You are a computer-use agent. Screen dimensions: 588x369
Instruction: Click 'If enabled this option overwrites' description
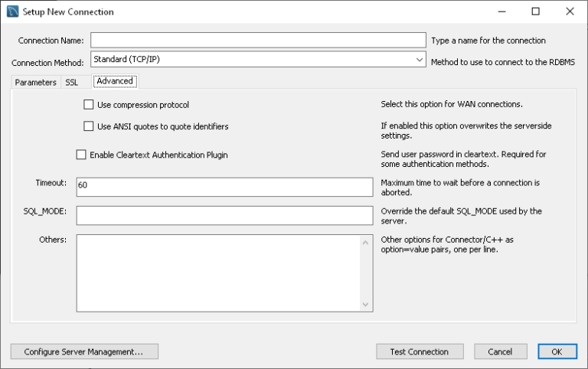[466, 130]
